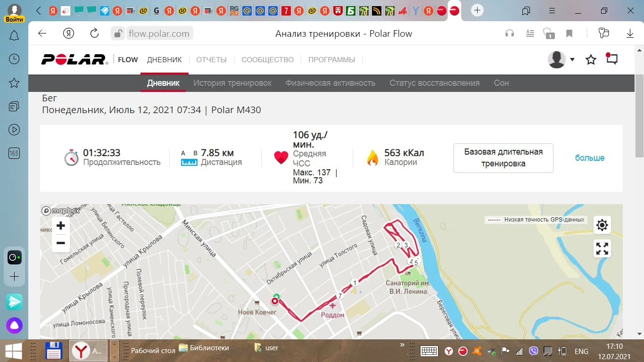Click the favorites star beside profile avatar
The height and width of the screenshot is (362, 644).
[x=591, y=59]
